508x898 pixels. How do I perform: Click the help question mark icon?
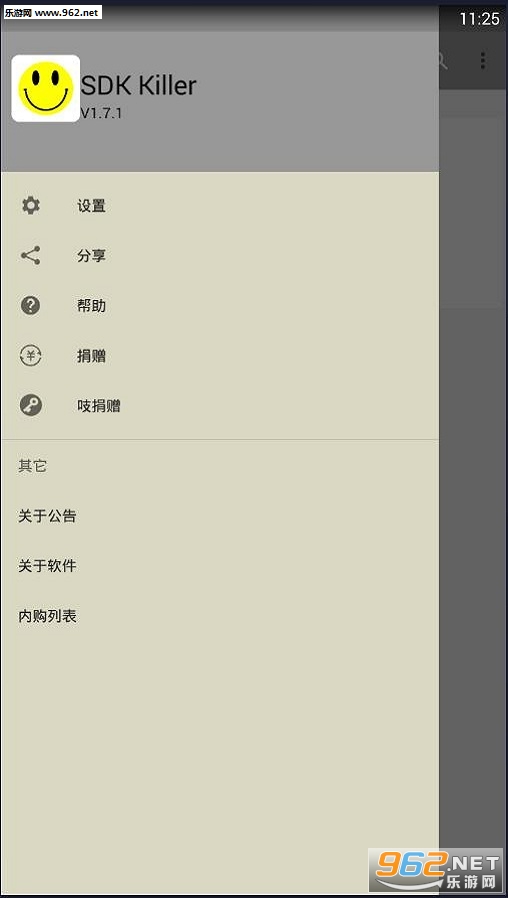pyautogui.click(x=30, y=305)
